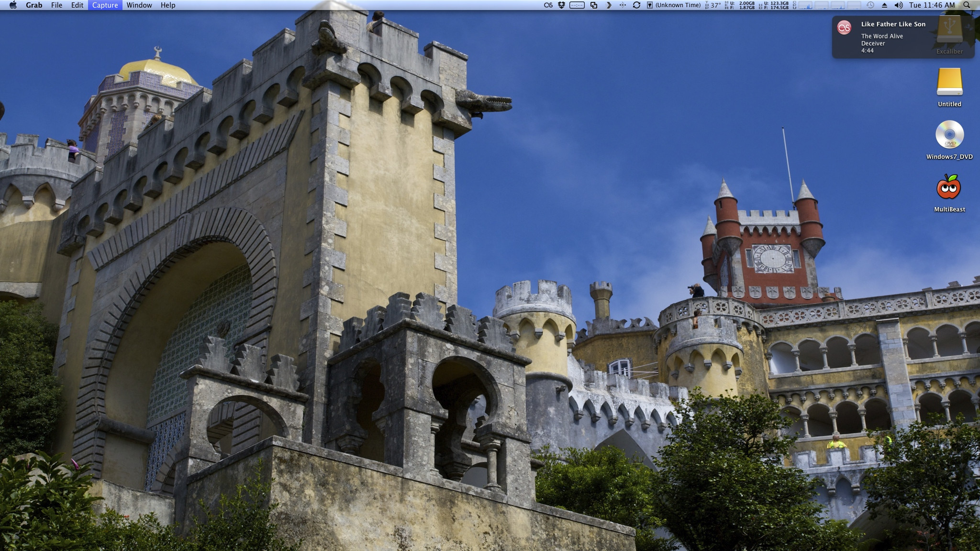Click the eject menu bar icon
The width and height of the screenshot is (980, 551).
[884, 5]
